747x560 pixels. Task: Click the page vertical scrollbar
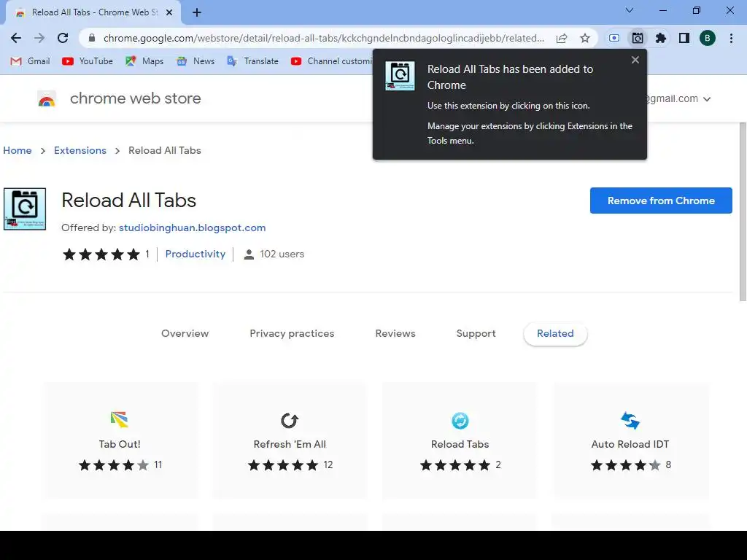click(743, 212)
